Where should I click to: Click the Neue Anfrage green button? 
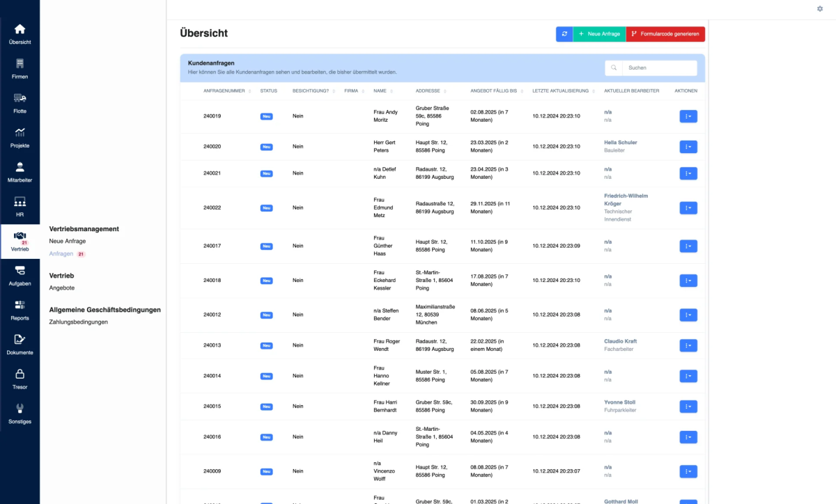(x=599, y=34)
